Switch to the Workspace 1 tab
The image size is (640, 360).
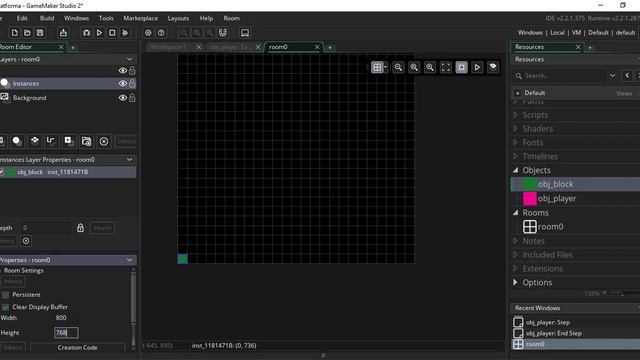168,47
